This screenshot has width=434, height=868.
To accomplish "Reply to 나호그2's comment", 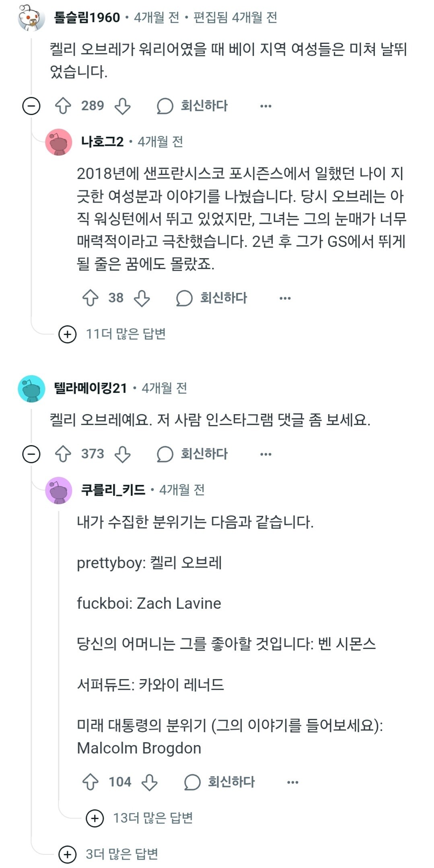I will click(212, 298).
